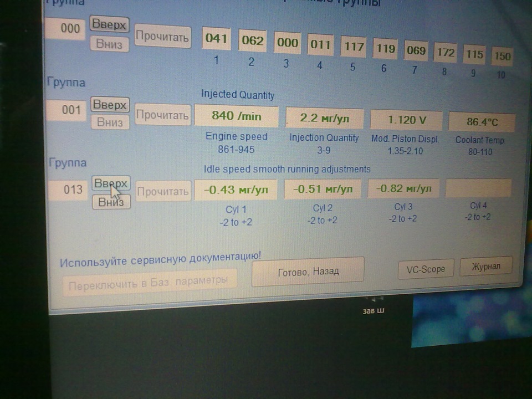Viewport: 532px width, 399px height.
Task: Click Переключить в Баз. параметры button
Action: 149,283
